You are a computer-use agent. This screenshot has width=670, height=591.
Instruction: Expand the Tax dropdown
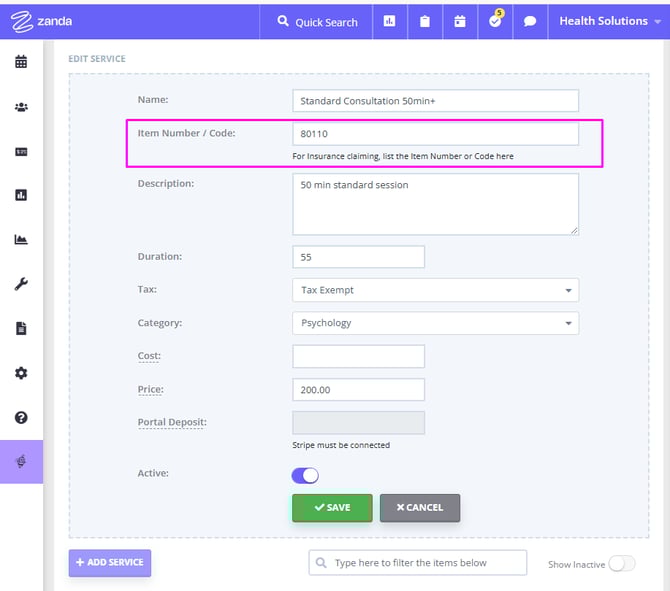click(435, 290)
